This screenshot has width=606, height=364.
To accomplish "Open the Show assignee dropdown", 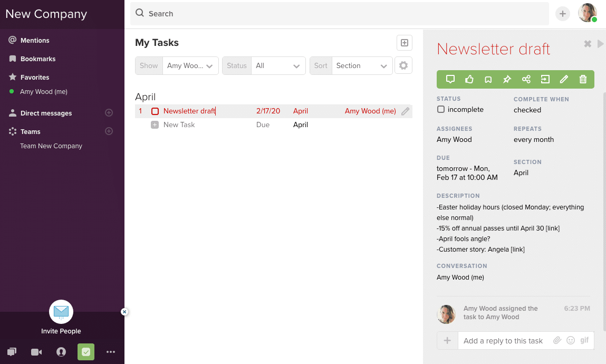I will point(190,66).
